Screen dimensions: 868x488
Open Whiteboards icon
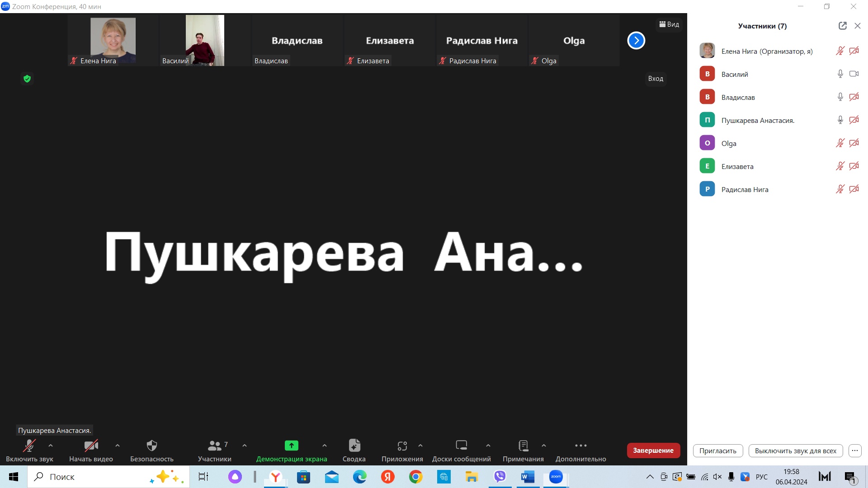click(461, 446)
